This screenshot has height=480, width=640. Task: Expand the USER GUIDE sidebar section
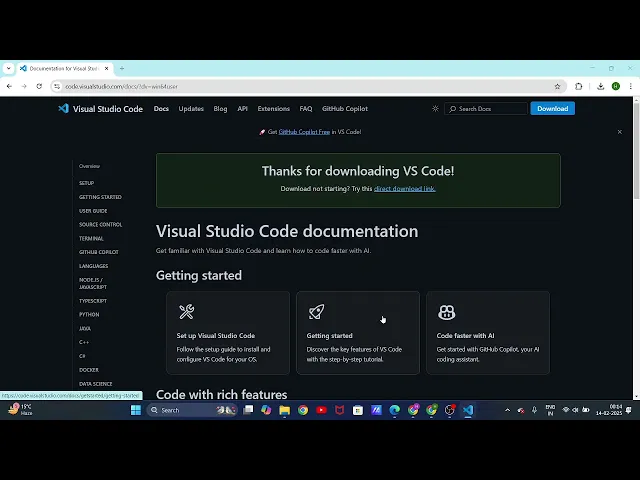coord(93,211)
